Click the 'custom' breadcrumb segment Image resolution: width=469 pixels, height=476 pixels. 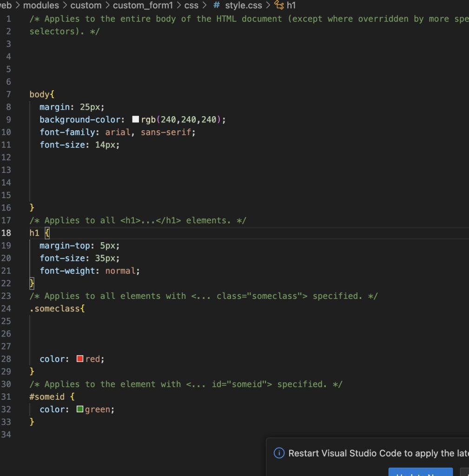86,5
